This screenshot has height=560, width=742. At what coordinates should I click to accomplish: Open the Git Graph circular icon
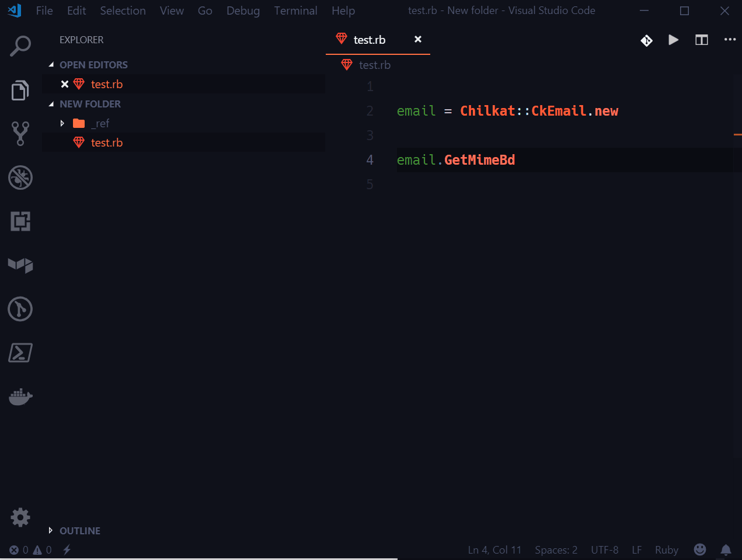(20, 309)
